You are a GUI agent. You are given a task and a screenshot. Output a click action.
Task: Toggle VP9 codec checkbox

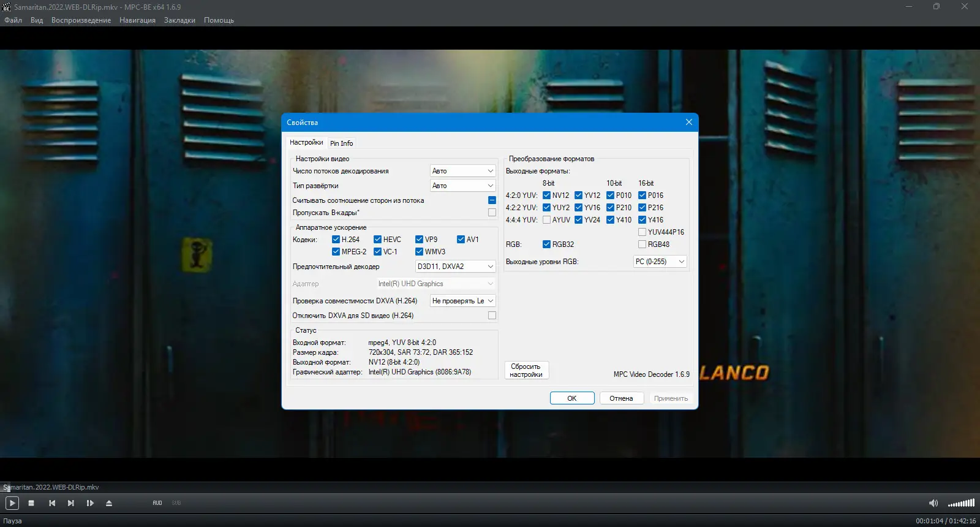[x=419, y=240]
